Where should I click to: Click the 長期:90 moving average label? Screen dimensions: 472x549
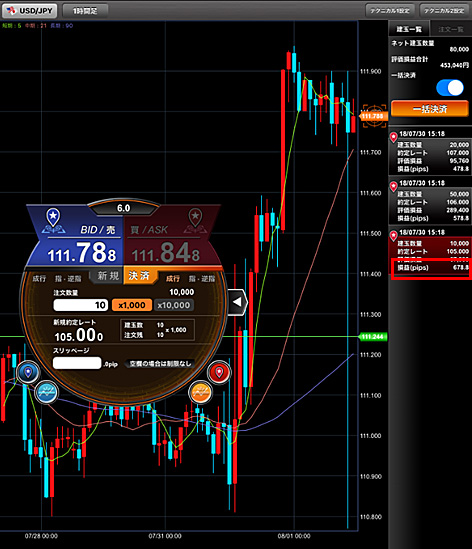tap(62, 26)
